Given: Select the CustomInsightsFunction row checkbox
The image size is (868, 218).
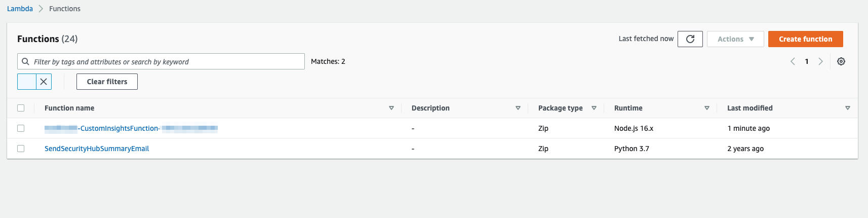Looking at the screenshot, I should pos(21,128).
